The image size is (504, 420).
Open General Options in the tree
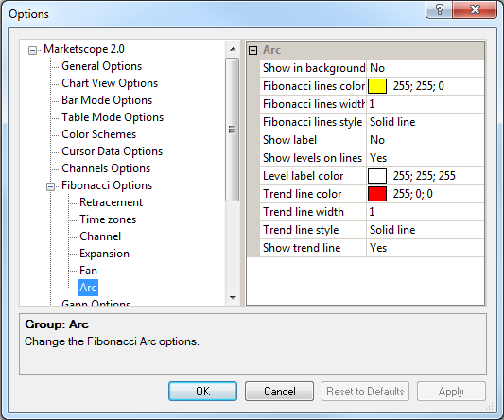[x=101, y=66]
